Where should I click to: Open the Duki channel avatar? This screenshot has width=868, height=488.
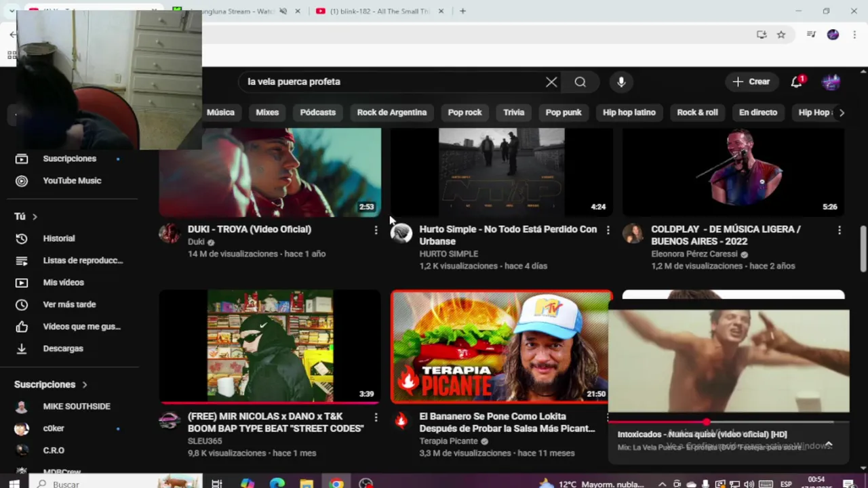coord(169,233)
